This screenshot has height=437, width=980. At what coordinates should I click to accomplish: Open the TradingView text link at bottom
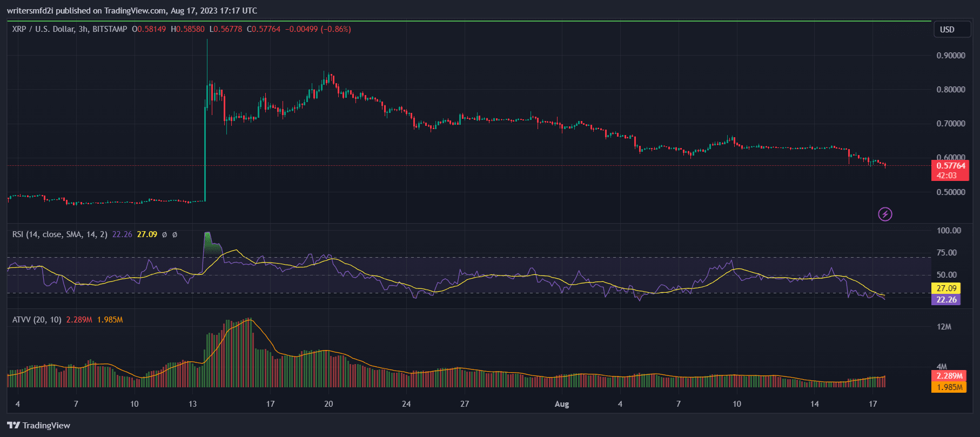tap(46, 426)
